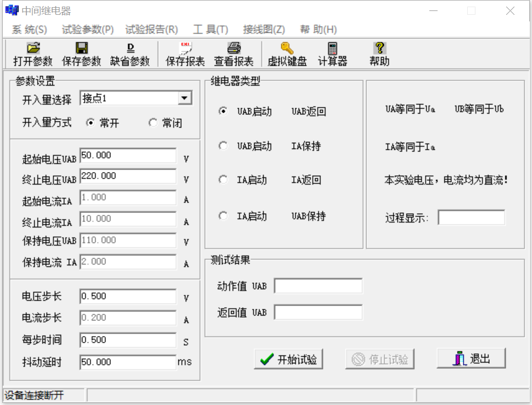Select the 常闭 radio button
This screenshot has width=532, height=405.
pos(153,123)
